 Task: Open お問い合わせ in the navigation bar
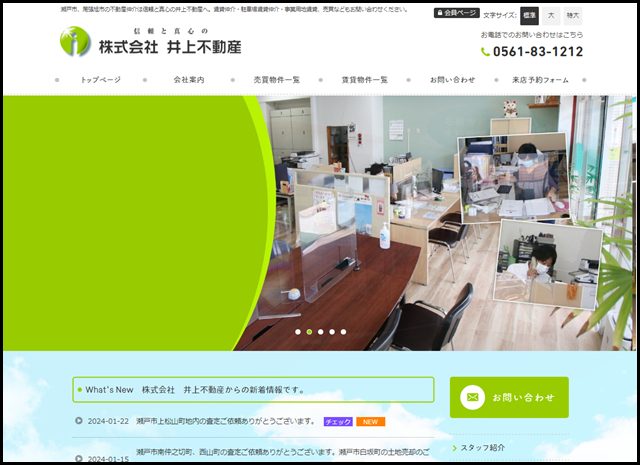coord(452,80)
